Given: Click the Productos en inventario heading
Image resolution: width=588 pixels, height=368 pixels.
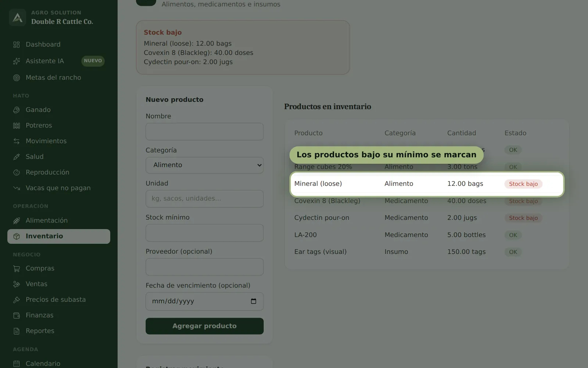Looking at the screenshot, I should point(327,107).
